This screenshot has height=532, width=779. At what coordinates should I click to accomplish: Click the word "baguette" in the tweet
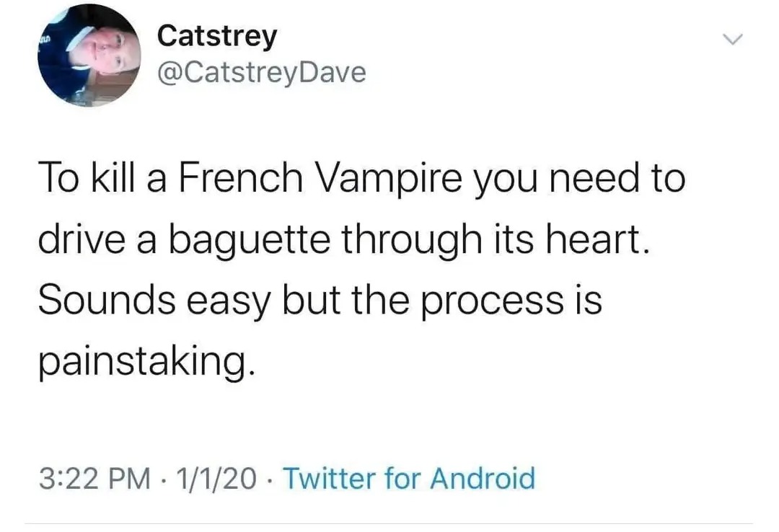[250, 241]
